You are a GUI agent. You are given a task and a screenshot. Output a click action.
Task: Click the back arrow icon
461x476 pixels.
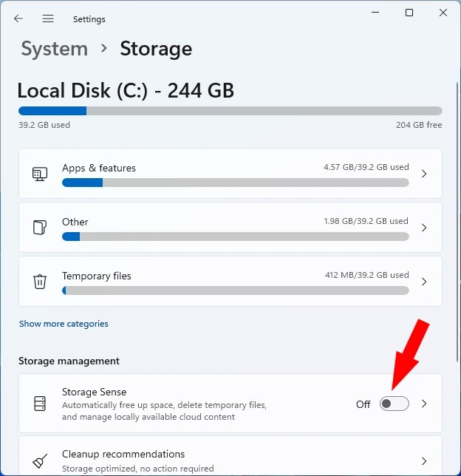tap(18, 18)
